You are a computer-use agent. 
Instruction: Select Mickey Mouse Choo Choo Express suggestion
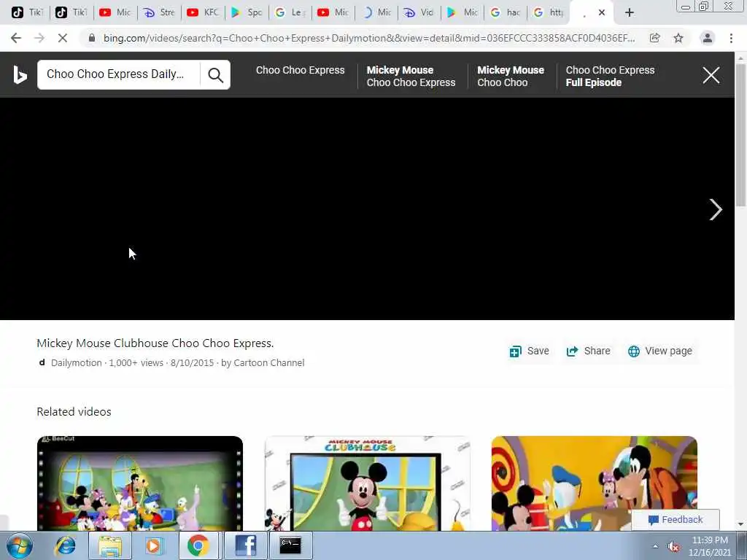[x=411, y=76]
